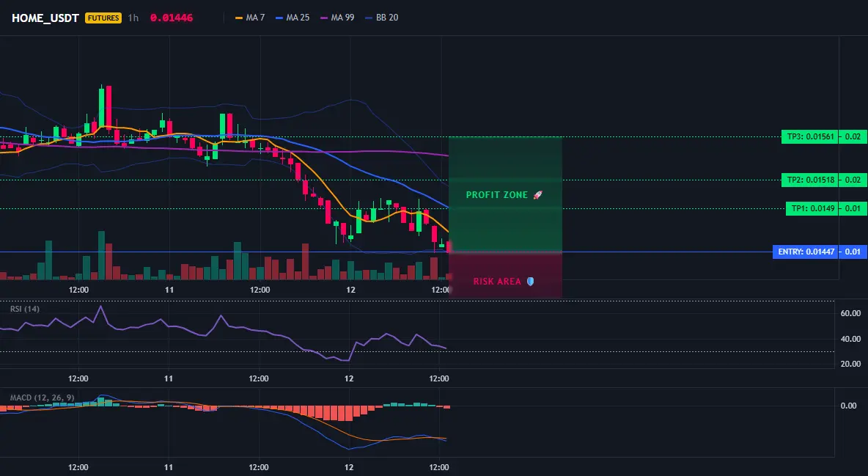Click MACD axis value 0.00
The width and height of the screenshot is (868, 476).
[849, 406]
